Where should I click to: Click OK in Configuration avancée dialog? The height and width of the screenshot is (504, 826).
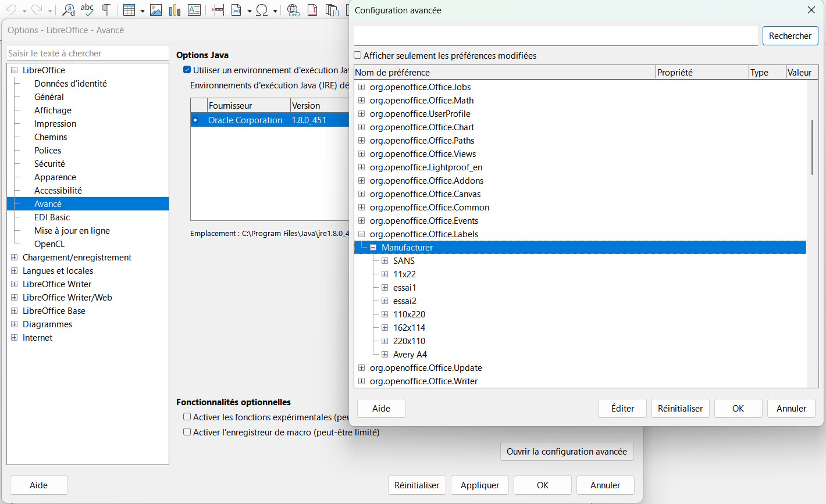[738, 408]
